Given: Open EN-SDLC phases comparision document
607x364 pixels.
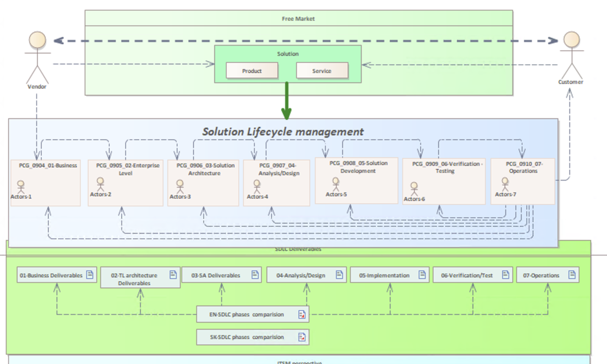Looking at the screenshot, I should 253,314.
